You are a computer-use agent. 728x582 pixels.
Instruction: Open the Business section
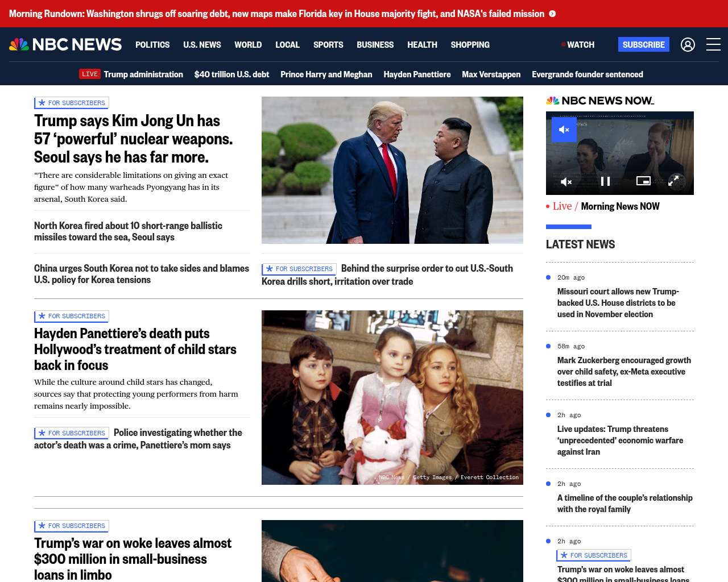click(375, 44)
